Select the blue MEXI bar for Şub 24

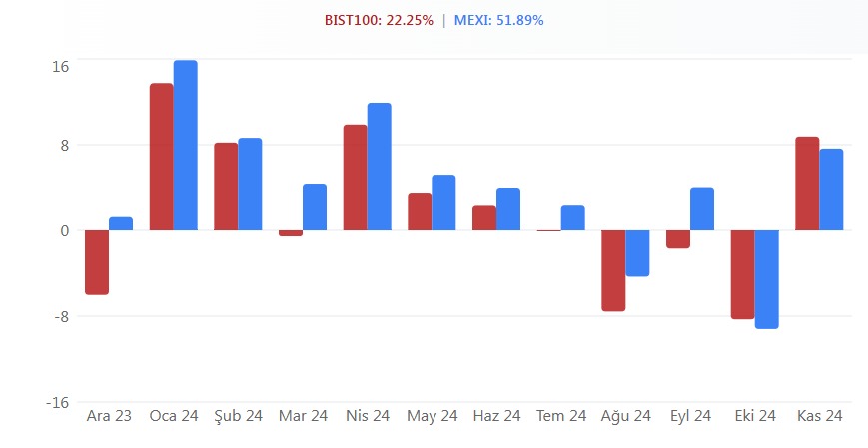250,185
